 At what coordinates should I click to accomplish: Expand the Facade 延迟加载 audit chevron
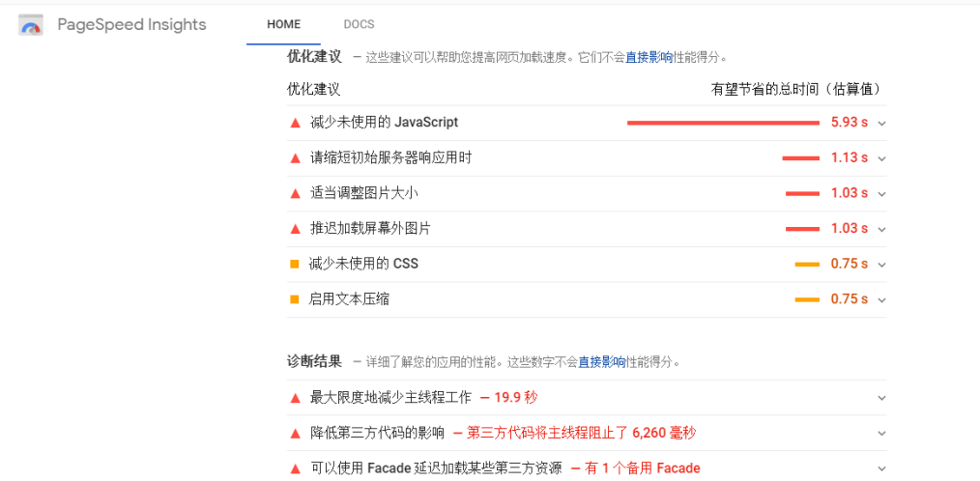tap(881, 468)
